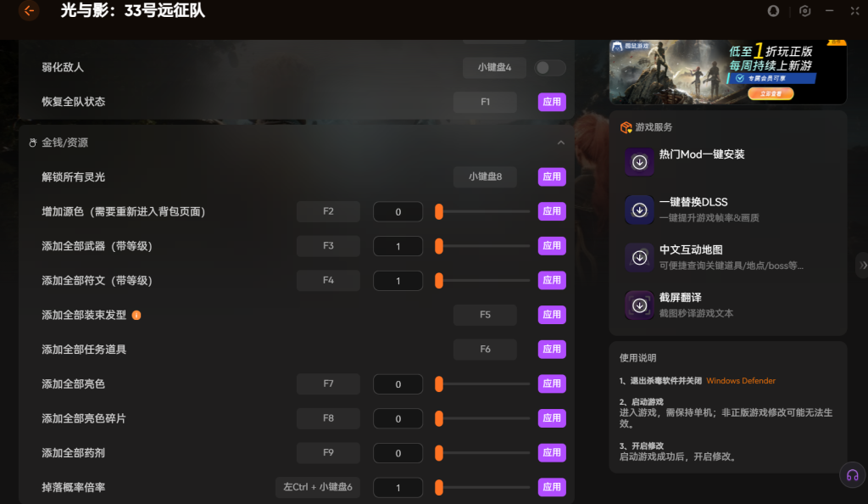Click the Windows Defender link
Viewport: 868px width, 504px height.
[740, 381]
